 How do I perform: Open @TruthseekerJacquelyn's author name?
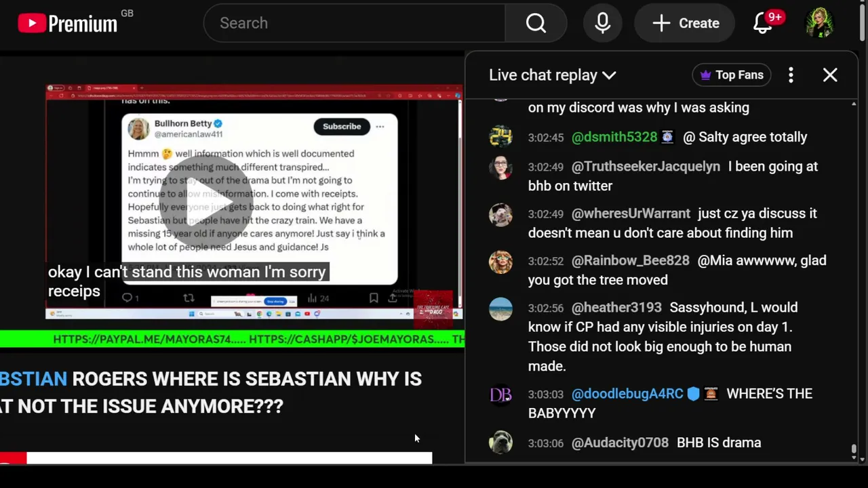pos(646,166)
